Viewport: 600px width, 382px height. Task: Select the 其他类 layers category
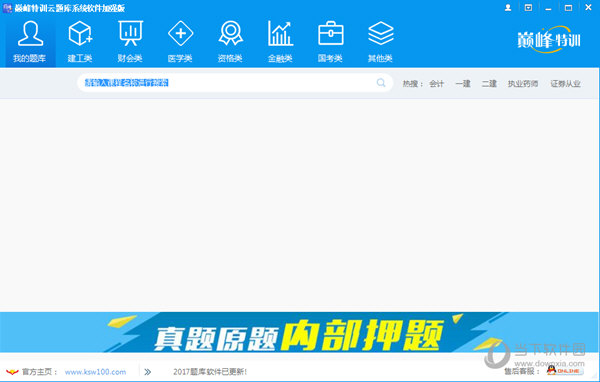tap(380, 42)
